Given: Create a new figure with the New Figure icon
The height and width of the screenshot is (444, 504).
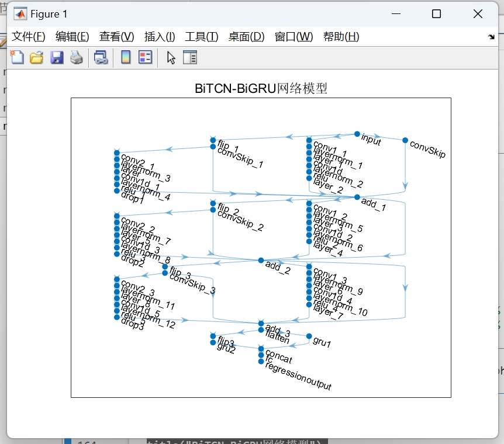Looking at the screenshot, I should (x=16, y=57).
